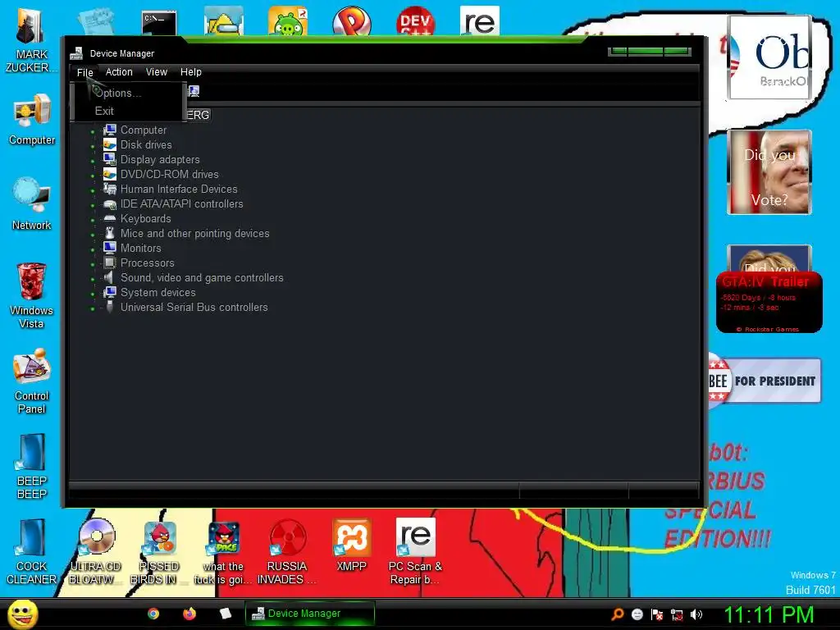Open the ULTRA CD BLOATW disc icon
840x630 pixels.
96,552
